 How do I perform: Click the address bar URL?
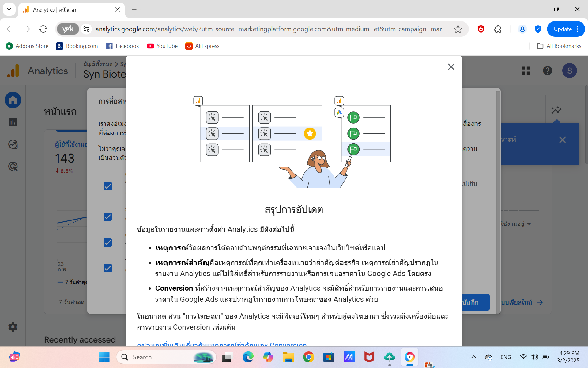click(271, 29)
